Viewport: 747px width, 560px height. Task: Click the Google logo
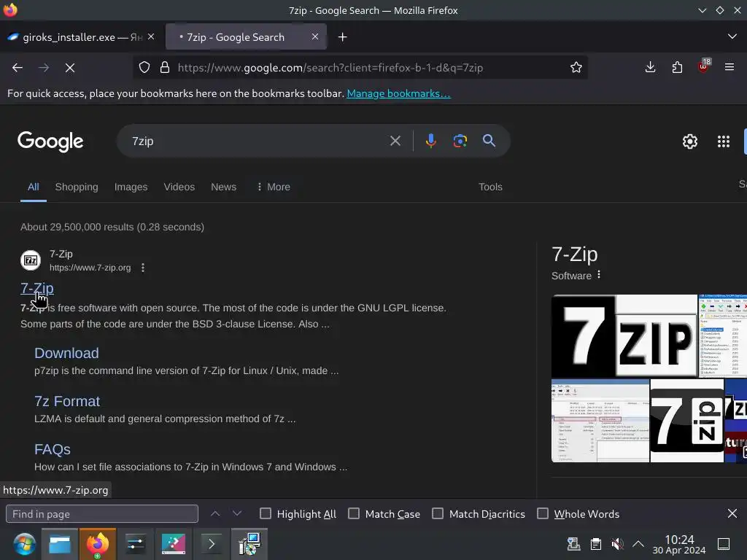50,141
